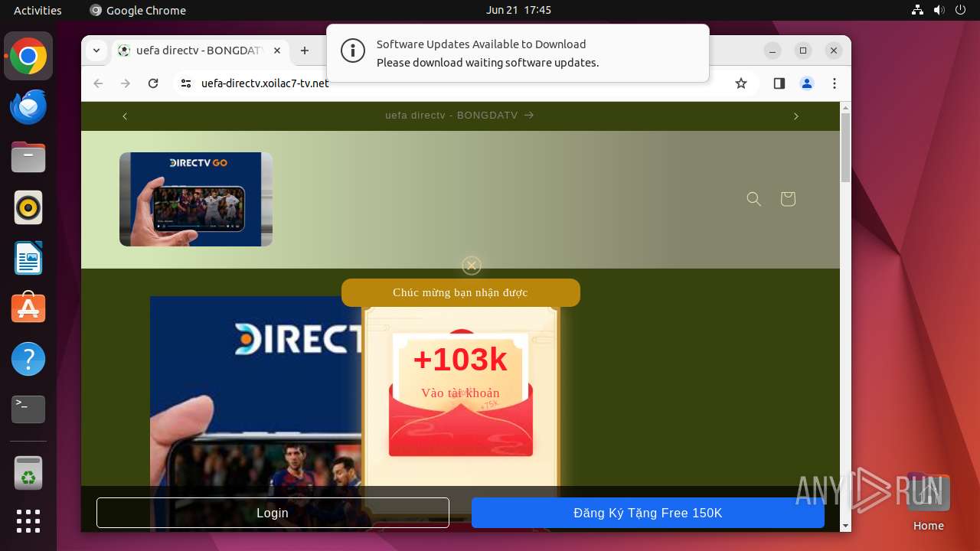
Task: Click the +103k red envelope reward
Action: tap(460, 394)
